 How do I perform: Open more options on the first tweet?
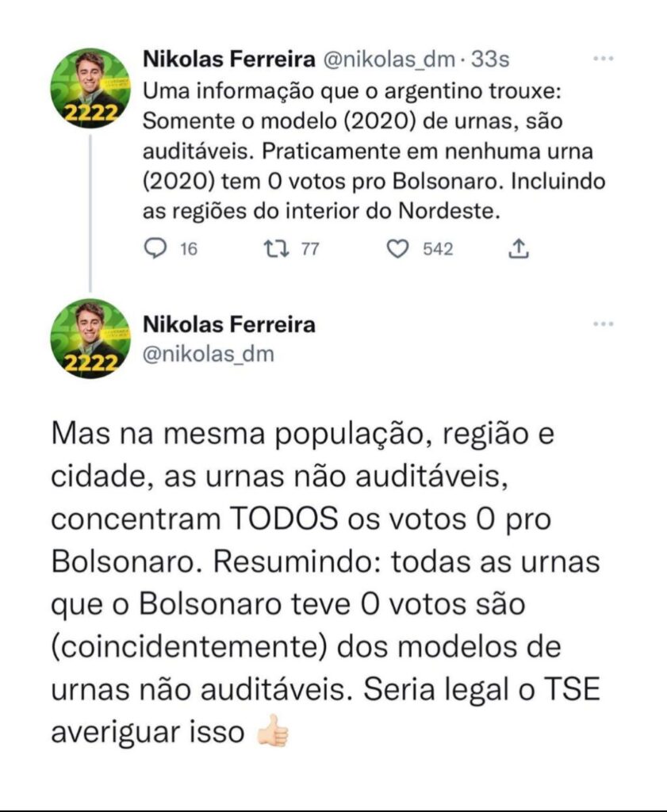click(603, 59)
